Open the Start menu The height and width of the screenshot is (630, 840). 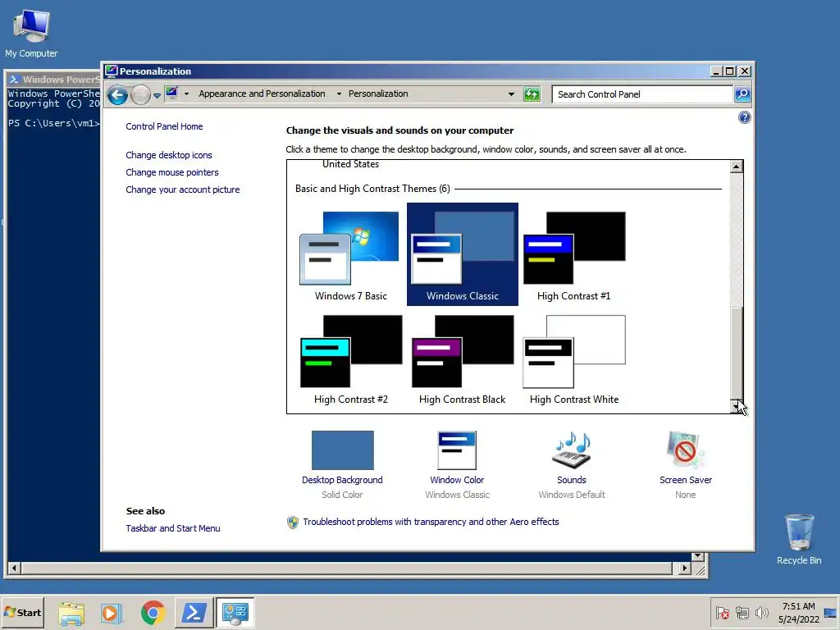pos(22,613)
